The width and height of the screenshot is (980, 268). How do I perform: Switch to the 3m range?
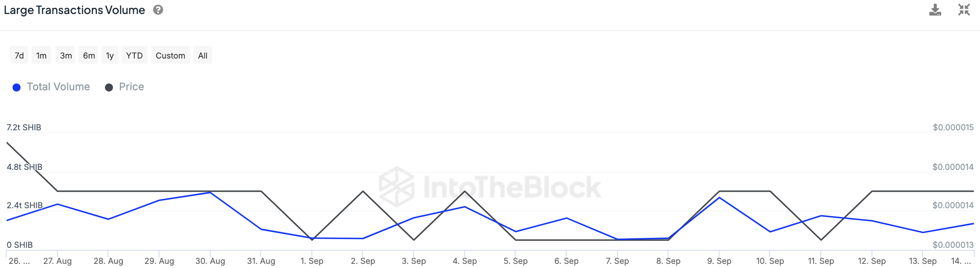[66, 55]
